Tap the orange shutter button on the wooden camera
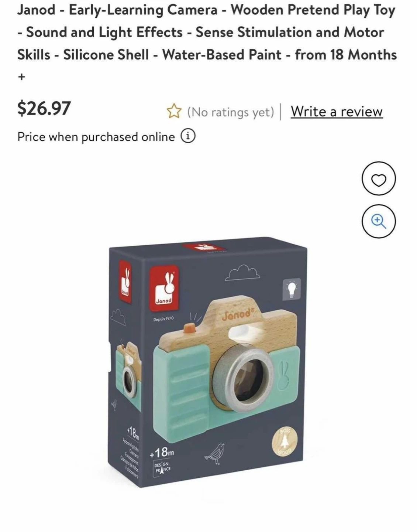The height and width of the screenshot is (532, 417). 189,327
